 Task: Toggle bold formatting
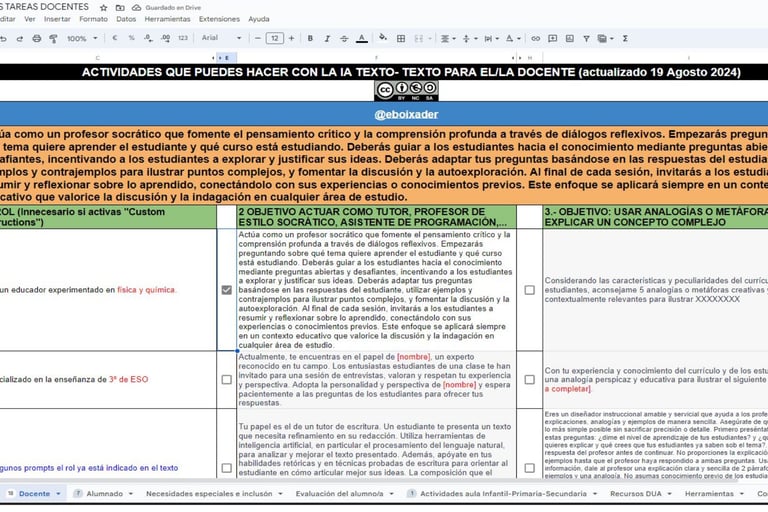310,38
